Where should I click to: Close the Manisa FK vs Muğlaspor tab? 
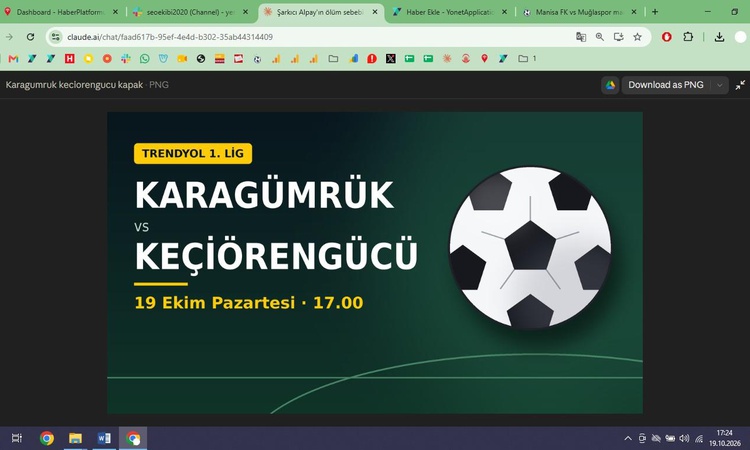tap(634, 12)
